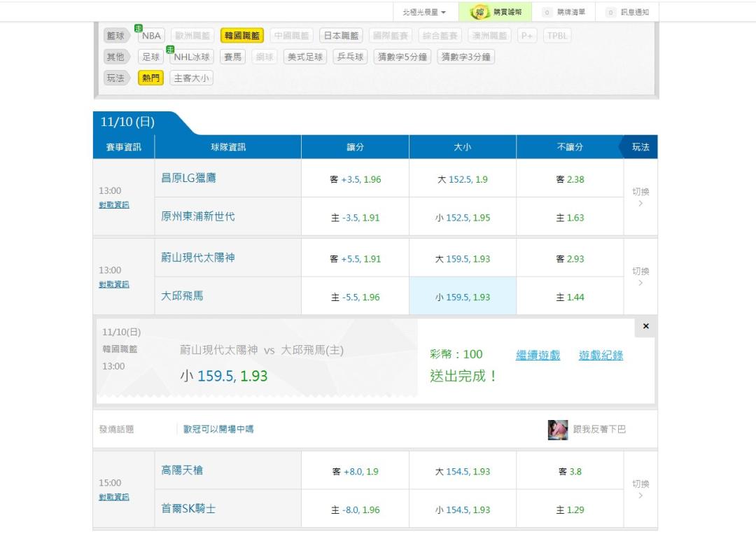Expand 切換 for 昌原LG獵鷹 game
Screen dimensions: 756x539
pos(640,197)
